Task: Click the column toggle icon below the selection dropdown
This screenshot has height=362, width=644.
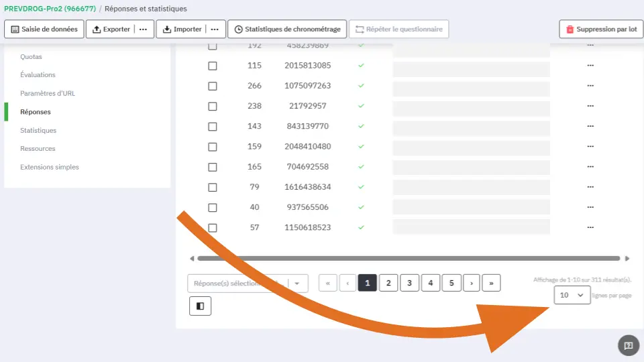Action: tap(200, 306)
